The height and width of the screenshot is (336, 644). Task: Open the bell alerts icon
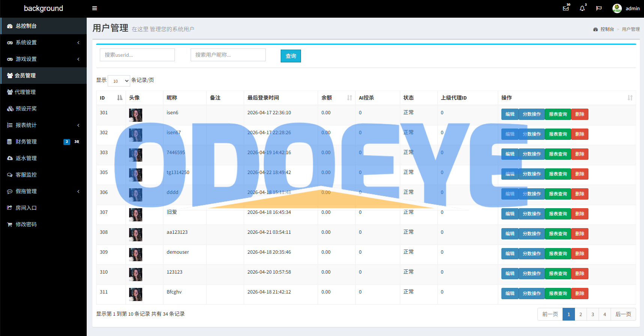click(582, 8)
